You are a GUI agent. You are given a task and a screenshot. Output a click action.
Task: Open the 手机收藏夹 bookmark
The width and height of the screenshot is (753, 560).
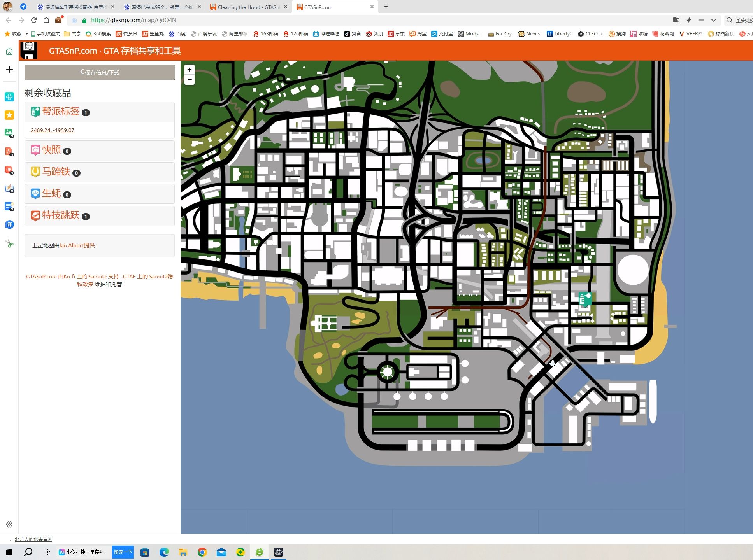45,34
